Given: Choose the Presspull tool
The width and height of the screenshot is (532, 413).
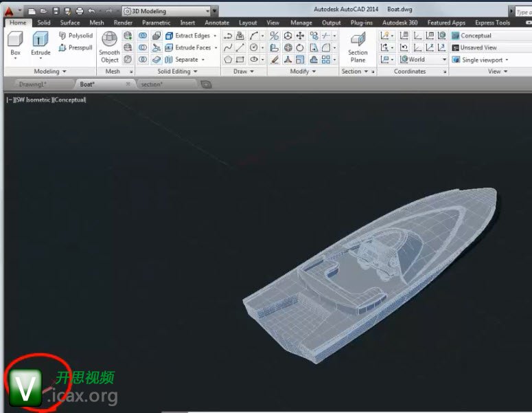Looking at the screenshot, I should coord(76,47).
